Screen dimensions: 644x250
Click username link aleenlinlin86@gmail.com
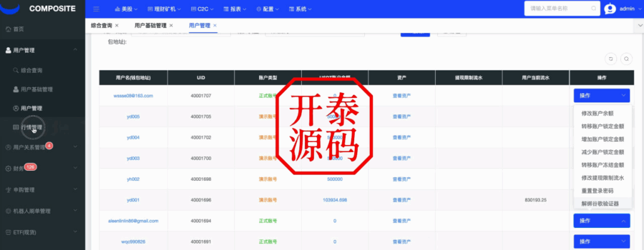click(x=133, y=221)
